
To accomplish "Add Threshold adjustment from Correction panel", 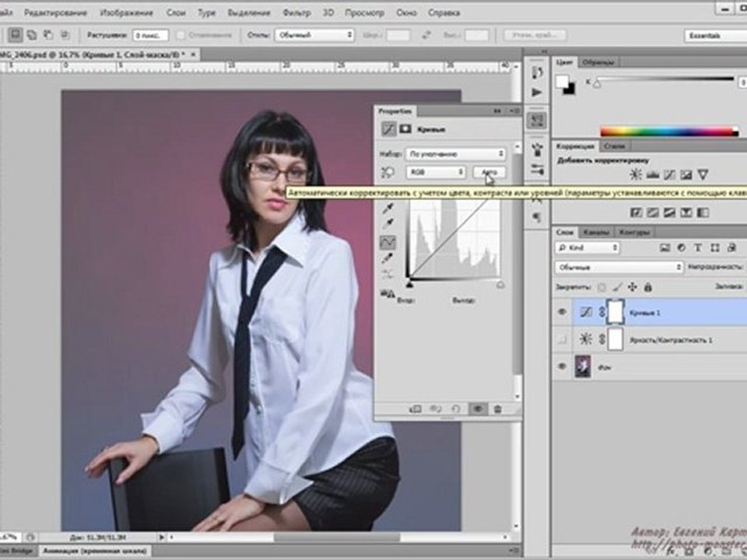I will tap(669, 212).
